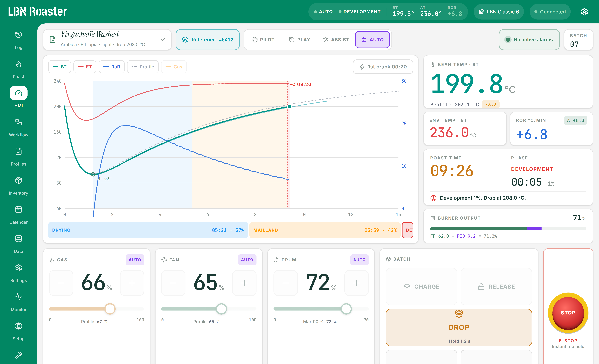This screenshot has height=364, width=599.
Task: Increase fan with the plus button
Action: click(244, 283)
